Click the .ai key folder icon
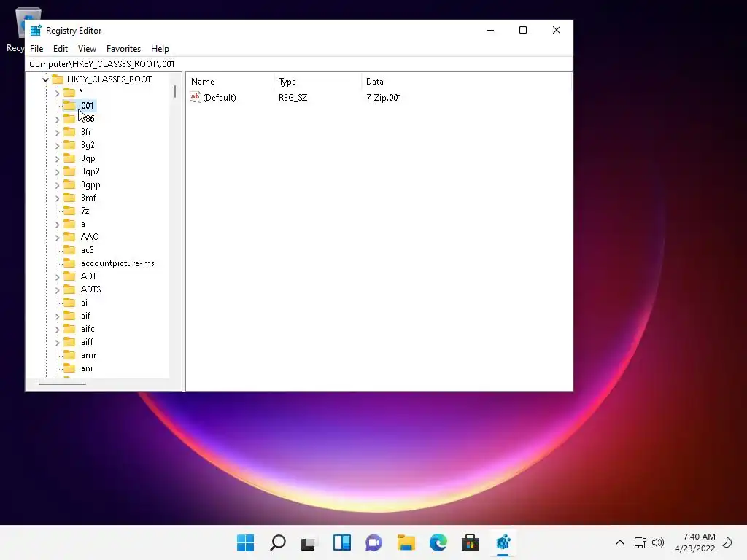Screen dimensions: 747x560 [x=69, y=303]
